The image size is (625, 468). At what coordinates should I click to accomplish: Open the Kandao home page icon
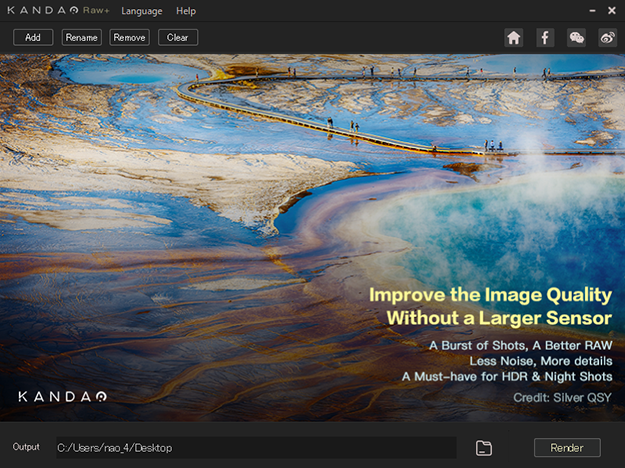click(514, 38)
